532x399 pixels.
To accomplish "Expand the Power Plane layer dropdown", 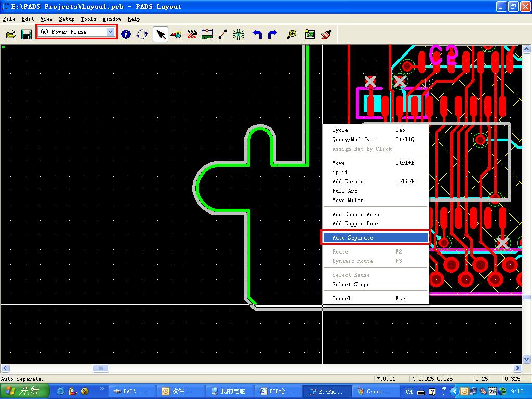I will point(110,32).
